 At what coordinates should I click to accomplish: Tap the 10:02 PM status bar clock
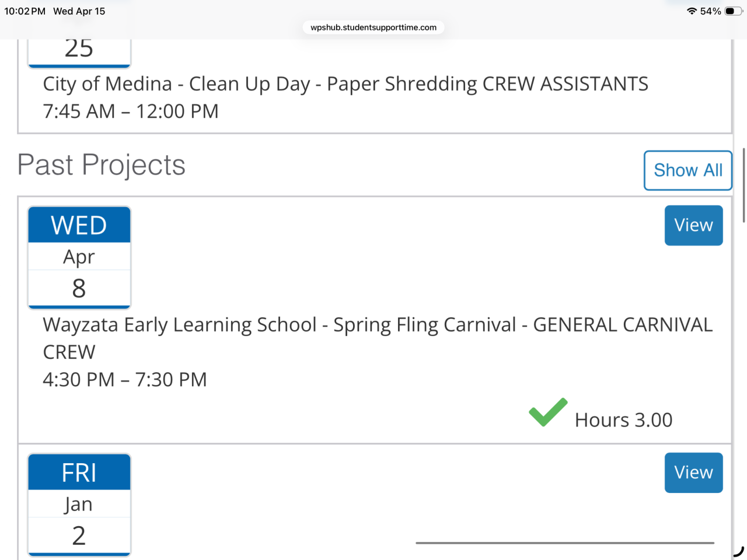(x=25, y=11)
